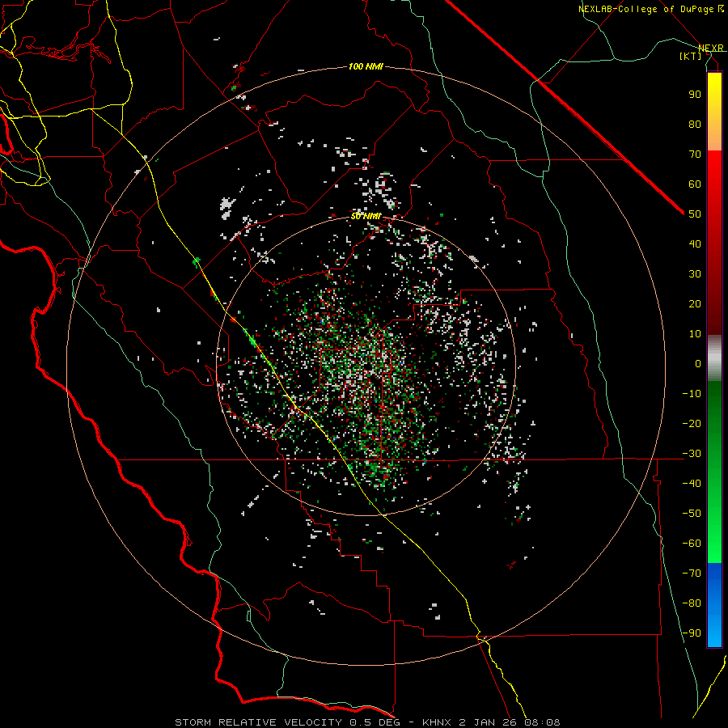Click the 10 value on velocity scale
728x728 pixels.
695,334
